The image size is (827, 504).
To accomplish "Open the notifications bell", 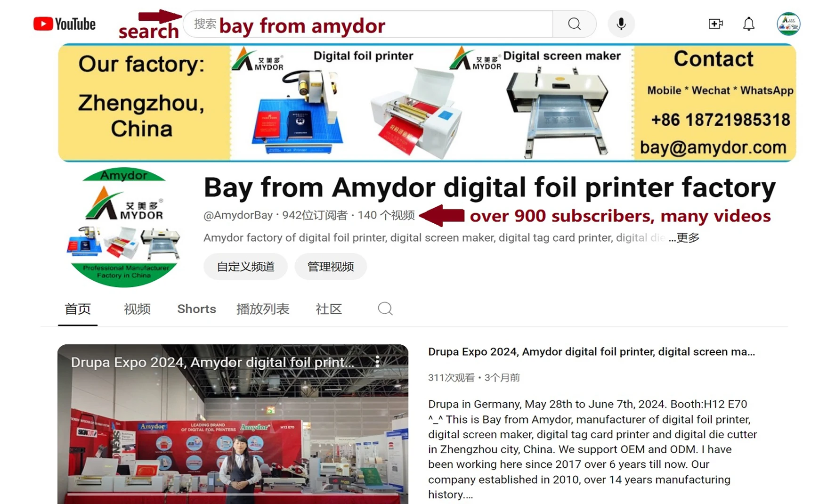I will coord(749,24).
